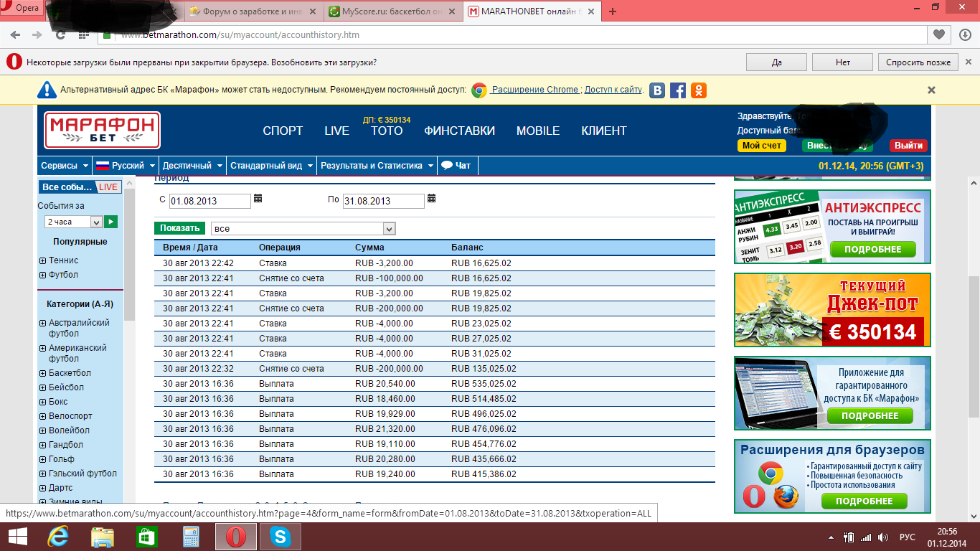
Task: Click green play button beside '2 часа'
Action: coord(110,222)
